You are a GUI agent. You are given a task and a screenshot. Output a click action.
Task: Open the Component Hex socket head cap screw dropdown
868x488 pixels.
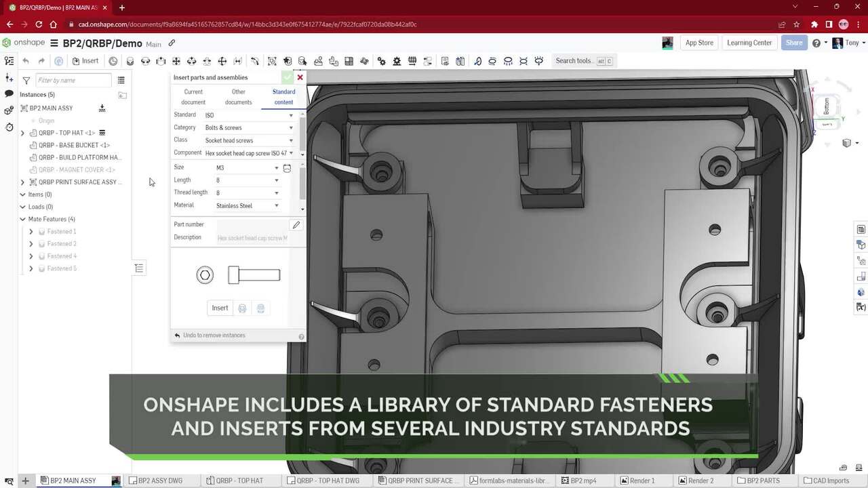249,153
